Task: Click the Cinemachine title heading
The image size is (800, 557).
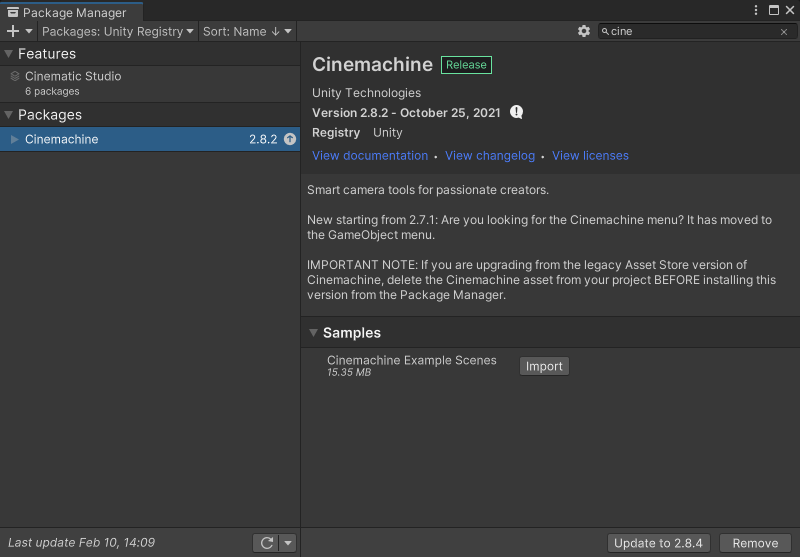Action: 372,65
